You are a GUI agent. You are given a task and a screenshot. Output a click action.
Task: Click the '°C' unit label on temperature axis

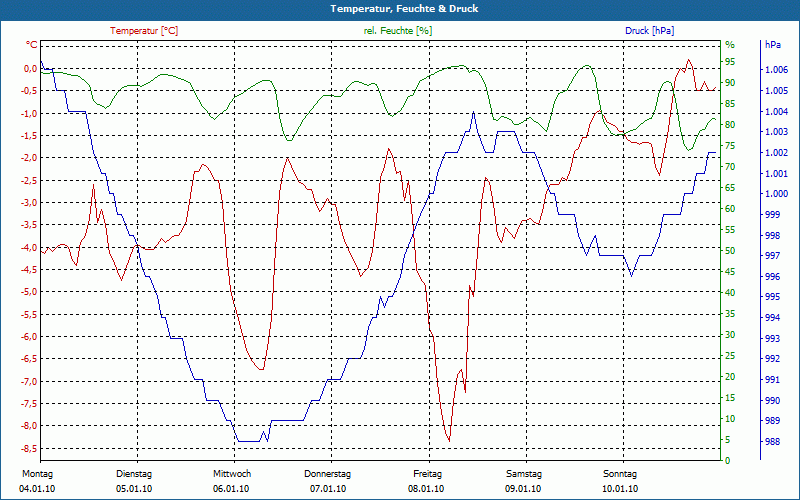[x=32, y=45]
